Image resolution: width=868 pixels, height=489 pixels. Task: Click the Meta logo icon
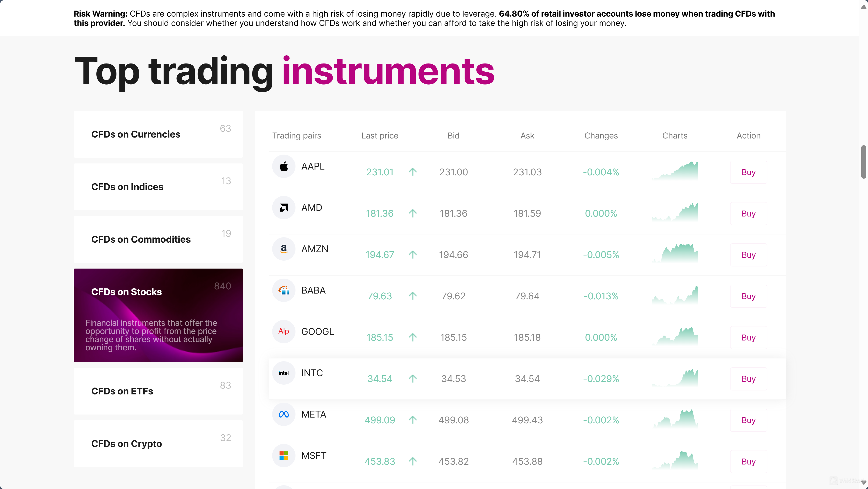284,414
